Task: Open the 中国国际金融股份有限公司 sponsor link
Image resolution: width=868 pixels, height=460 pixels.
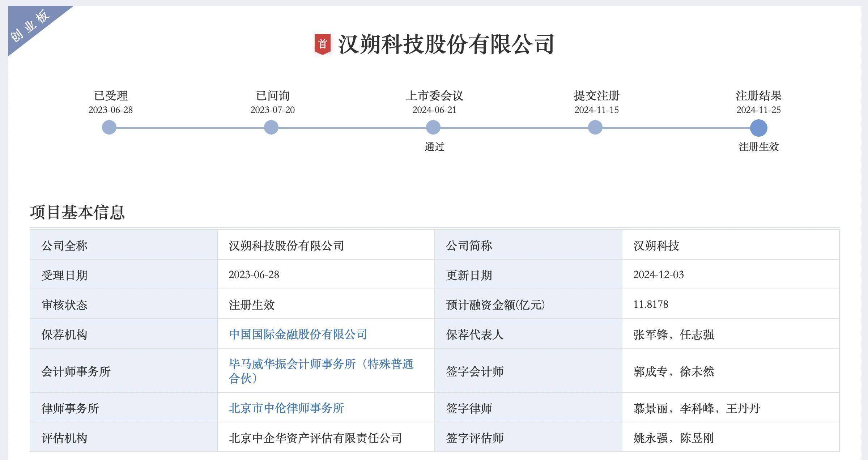Action: coord(298,334)
